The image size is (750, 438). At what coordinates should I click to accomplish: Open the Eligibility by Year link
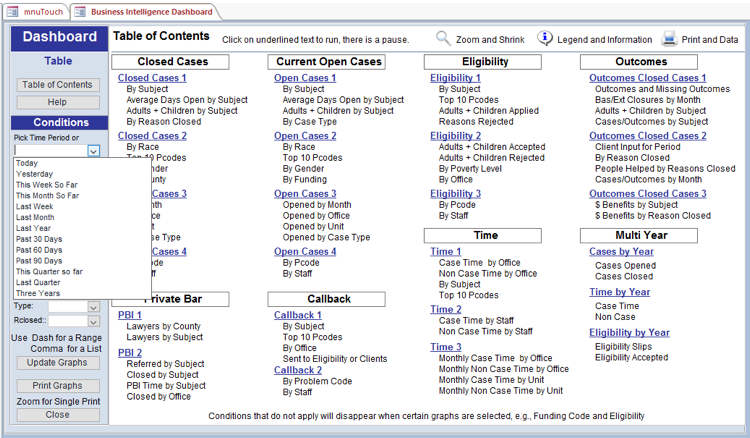click(629, 332)
